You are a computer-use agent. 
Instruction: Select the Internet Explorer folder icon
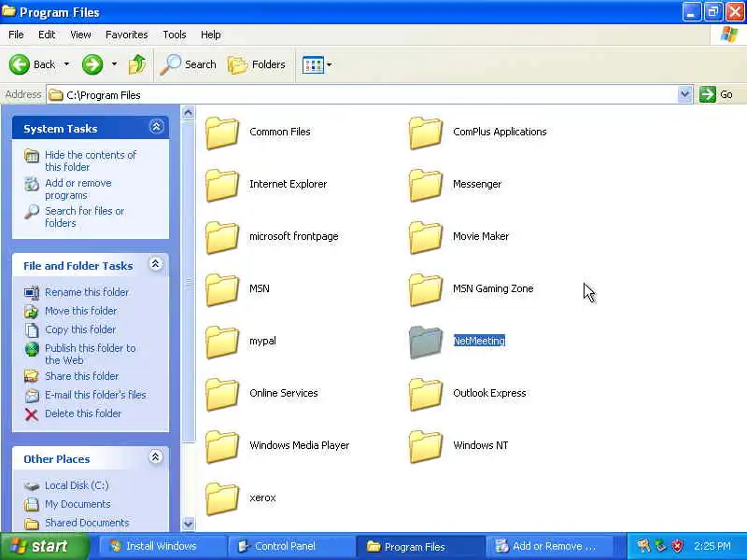pos(222,185)
